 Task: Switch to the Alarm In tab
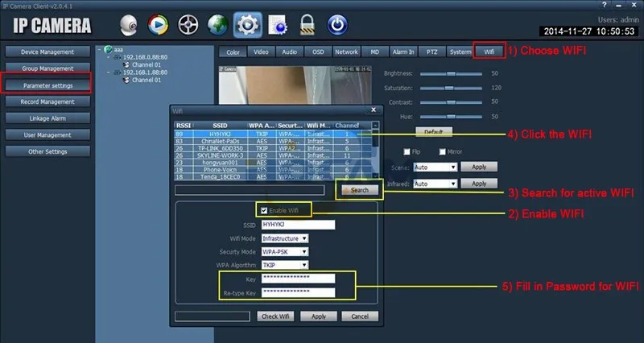coord(403,52)
